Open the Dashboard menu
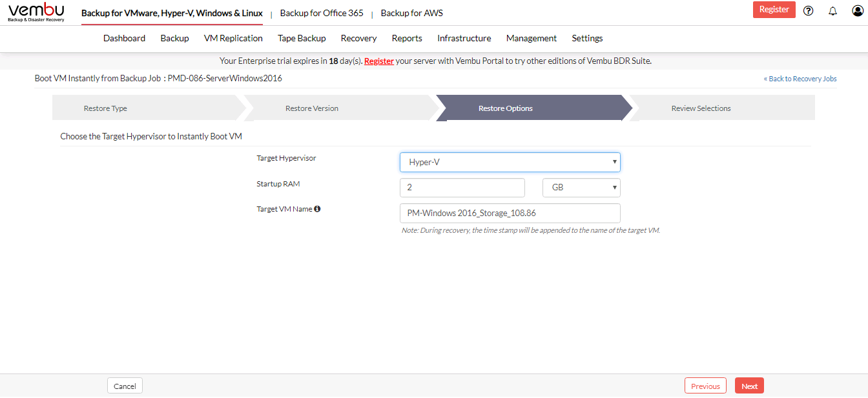Screen dimensions: 868x398 tap(124, 38)
